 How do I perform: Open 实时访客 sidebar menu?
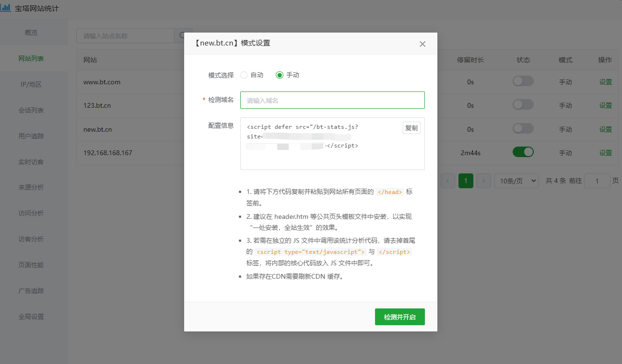pos(31,162)
